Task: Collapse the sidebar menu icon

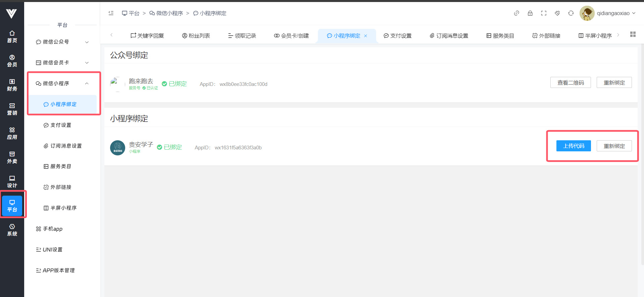Action: [x=111, y=13]
